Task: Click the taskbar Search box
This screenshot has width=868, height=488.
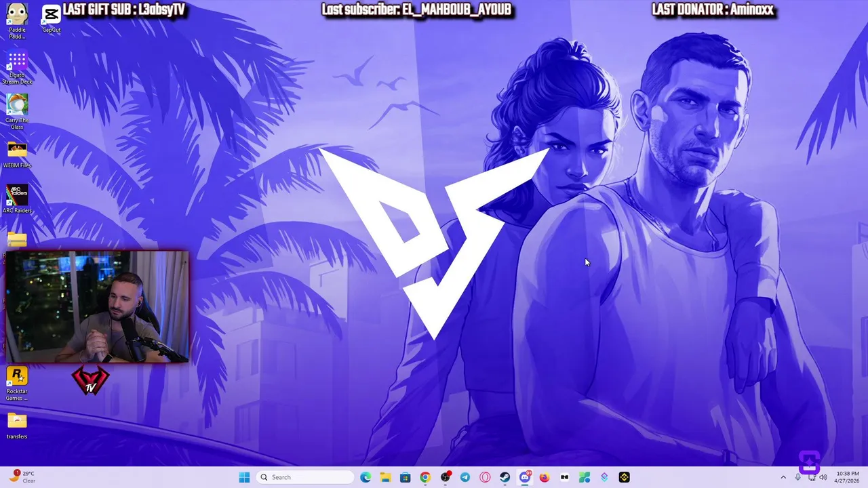Action: click(305, 477)
